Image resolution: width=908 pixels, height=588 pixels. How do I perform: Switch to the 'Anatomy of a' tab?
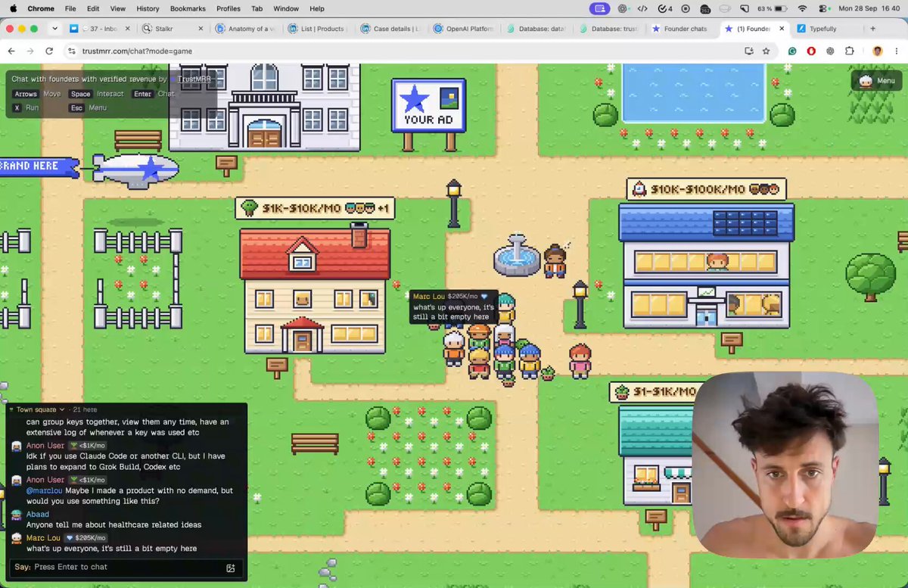tap(246, 29)
